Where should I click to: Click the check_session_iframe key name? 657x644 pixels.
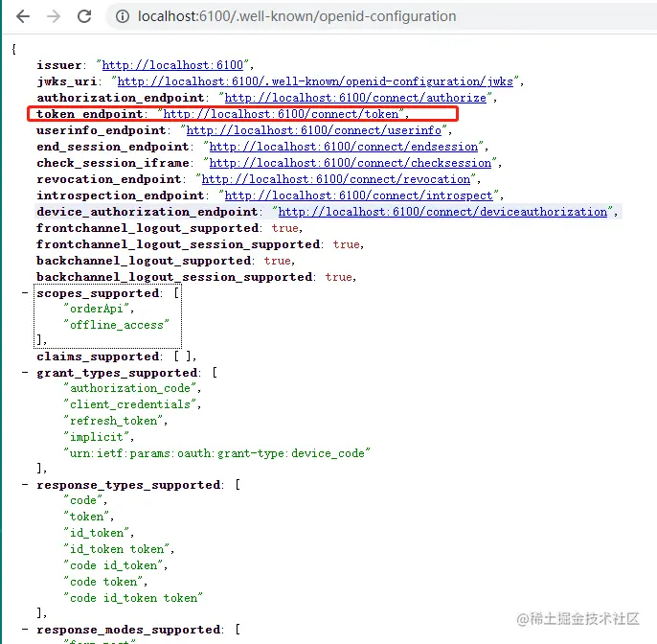tap(113, 163)
